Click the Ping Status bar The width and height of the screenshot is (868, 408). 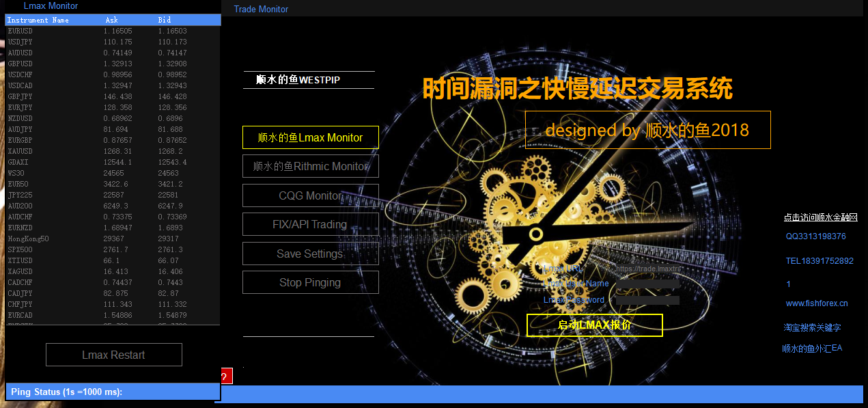point(113,392)
